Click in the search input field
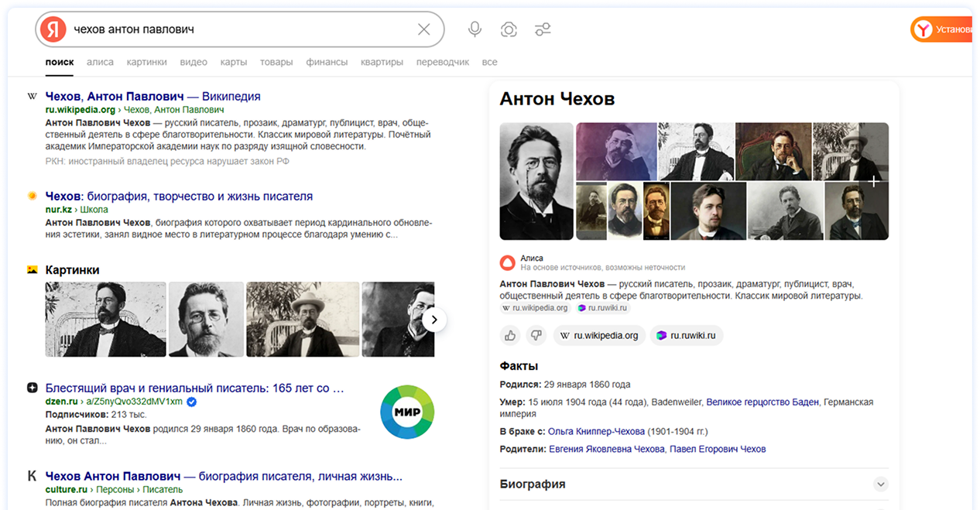The width and height of the screenshot is (980, 510). [x=240, y=29]
